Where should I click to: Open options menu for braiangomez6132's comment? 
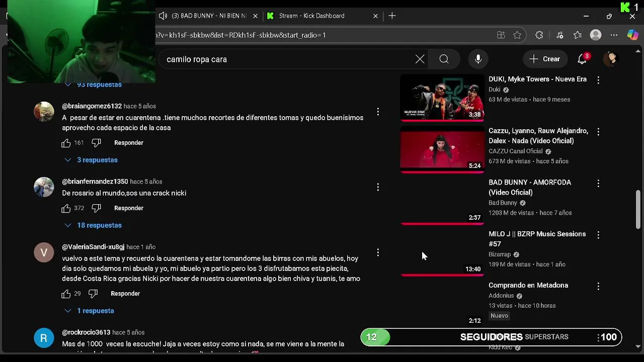[x=378, y=112]
